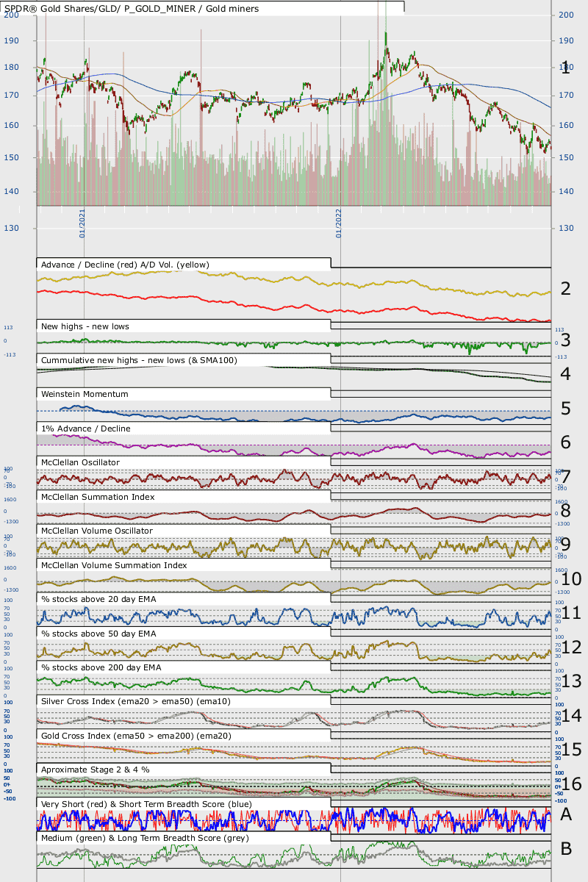Click the panel letter A beside Short Term Breadth Score
This screenshot has height=882, width=588.
tap(566, 814)
